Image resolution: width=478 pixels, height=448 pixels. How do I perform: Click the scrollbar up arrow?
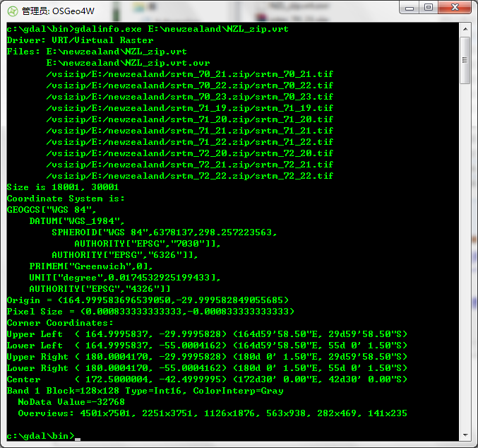pyautogui.click(x=465, y=29)
